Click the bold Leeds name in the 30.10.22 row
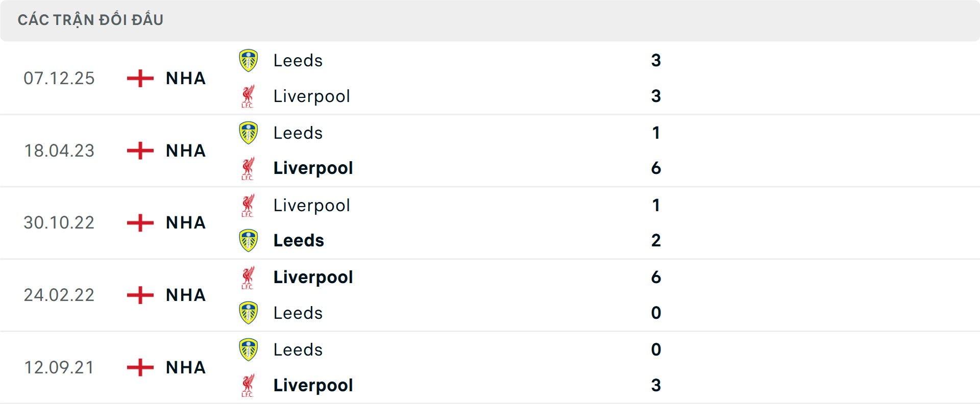 click(299, 240)
